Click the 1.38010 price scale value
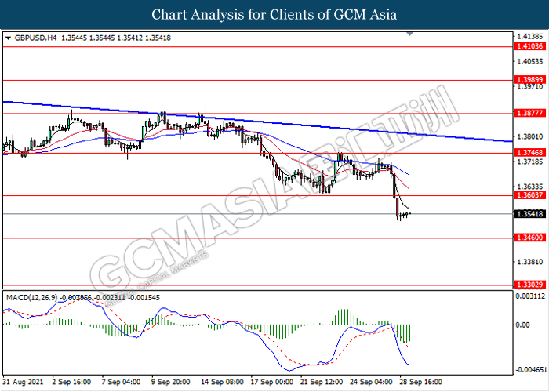Screen dimensions: 549x392 coord(530,136)
